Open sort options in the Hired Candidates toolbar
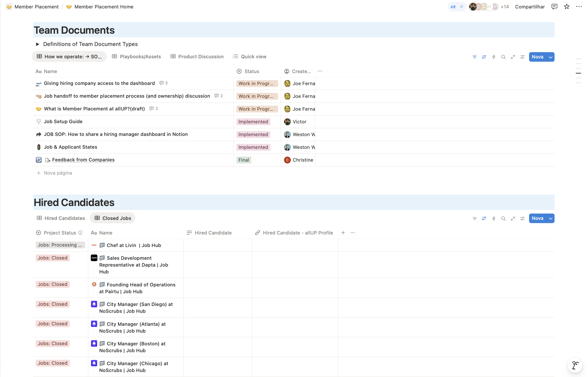 pyautogui.click(x=484, y=218)
